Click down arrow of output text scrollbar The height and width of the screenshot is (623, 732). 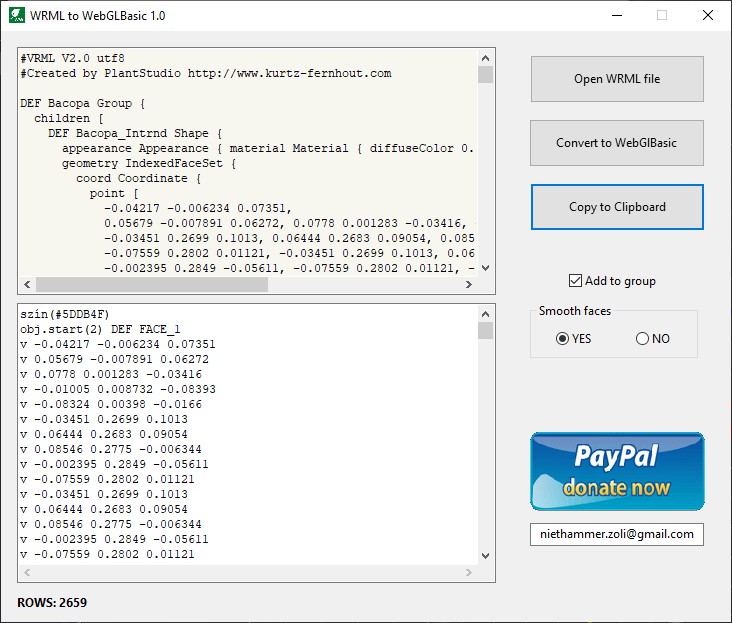(x=486, y=556)
